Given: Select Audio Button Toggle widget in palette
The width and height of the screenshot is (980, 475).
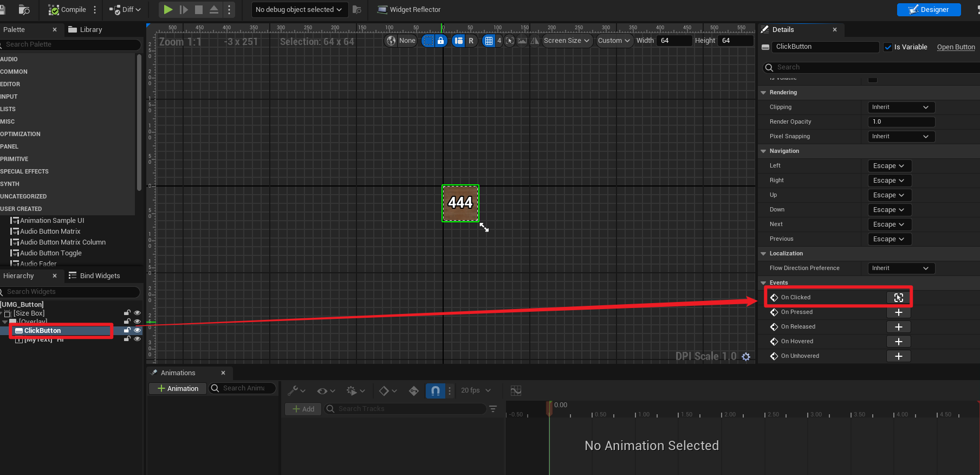Looking at the screenshot, I should (50, 253).
